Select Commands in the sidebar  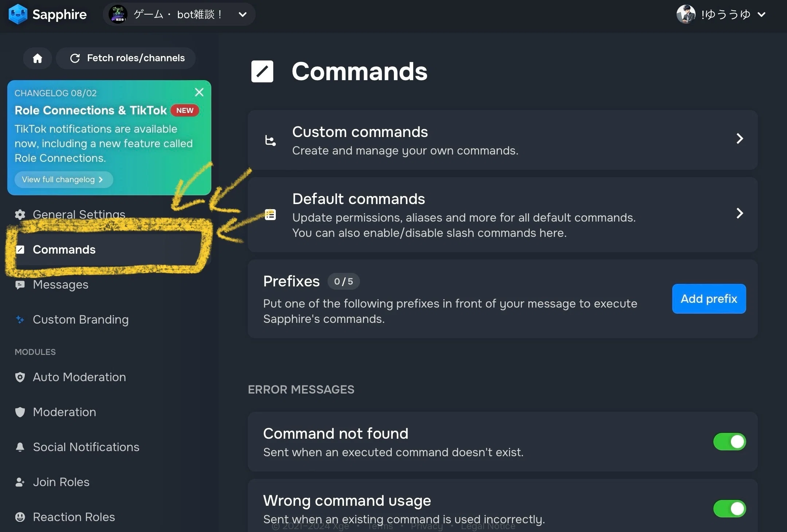(x=109, y=250)
